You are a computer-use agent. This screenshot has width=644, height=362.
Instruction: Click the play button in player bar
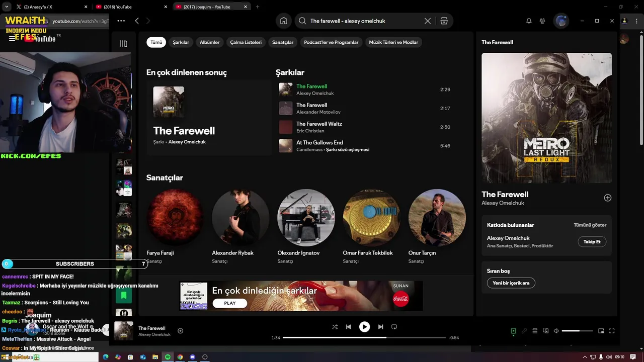[364, 327]
